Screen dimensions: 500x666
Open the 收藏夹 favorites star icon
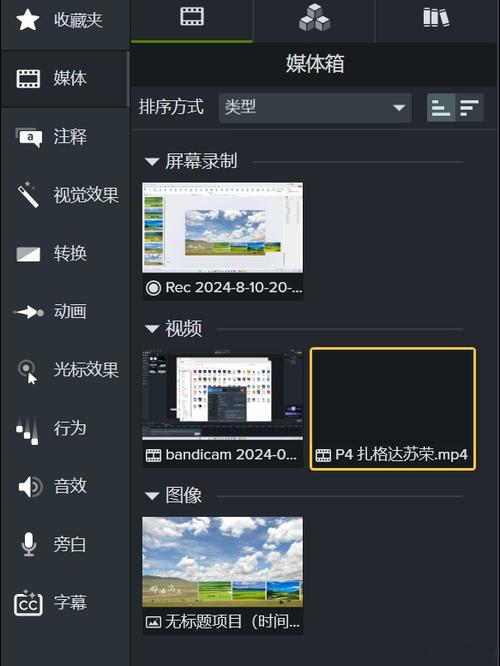click(x=28, y=20)
